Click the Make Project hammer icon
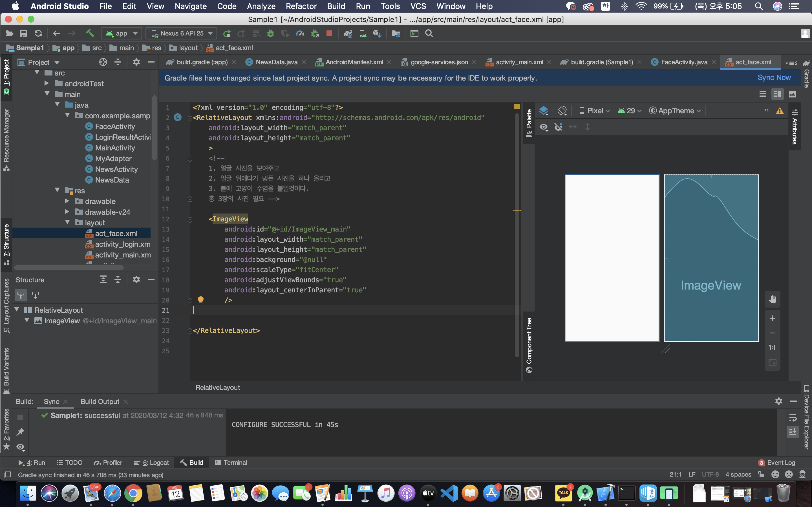The width and height of the screenshot is (812, 507). [x=90, y=33]
